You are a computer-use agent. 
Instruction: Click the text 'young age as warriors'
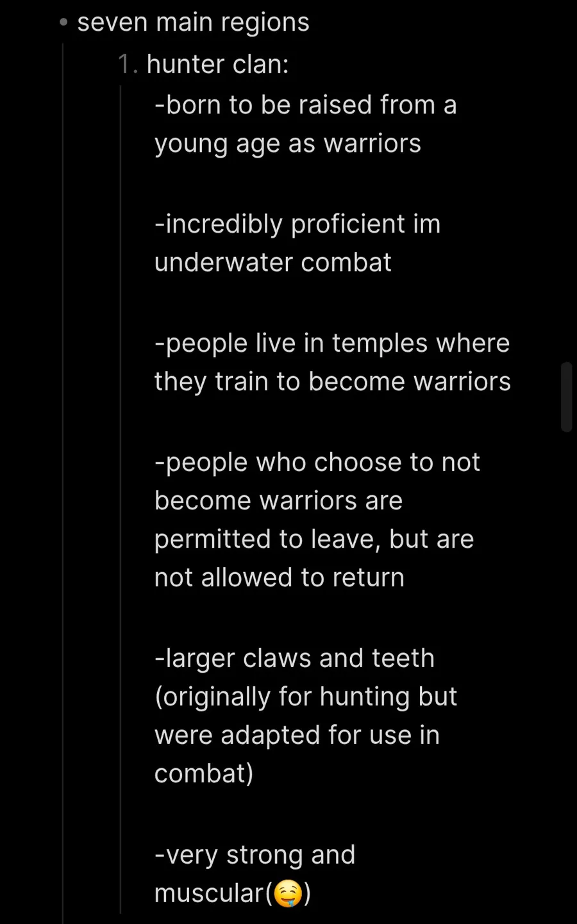click(287, 144)
